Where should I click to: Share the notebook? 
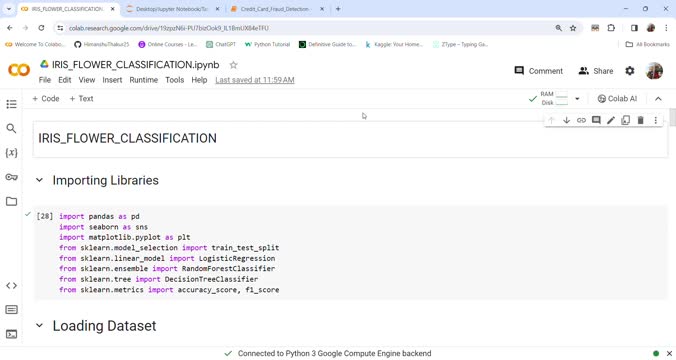click(595, 71)
